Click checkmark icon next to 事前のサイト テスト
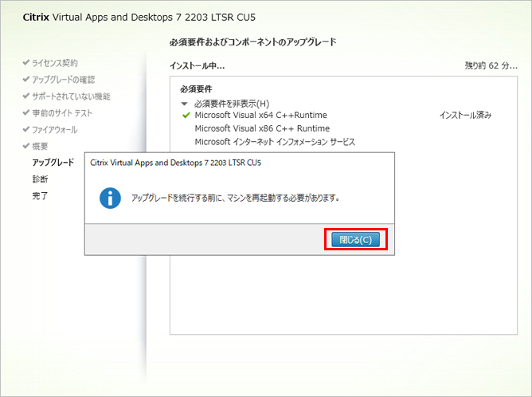 point(25,112)
